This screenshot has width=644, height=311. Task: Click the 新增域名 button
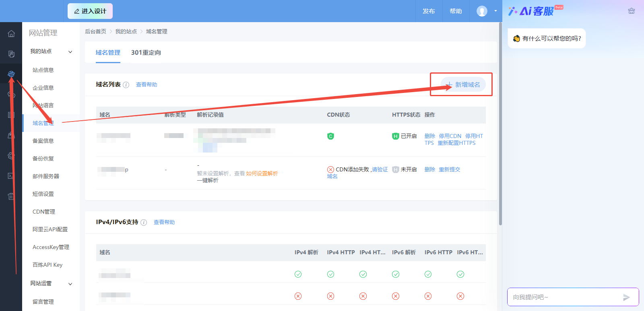(463, 84)
